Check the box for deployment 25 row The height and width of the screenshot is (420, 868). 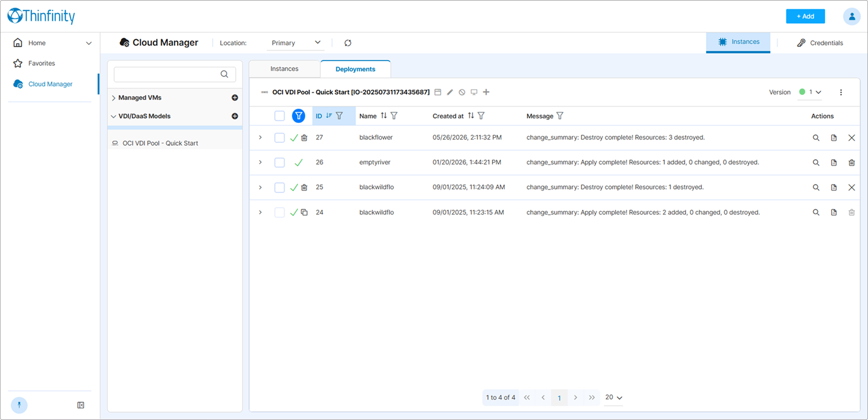[x=279, y=187]
